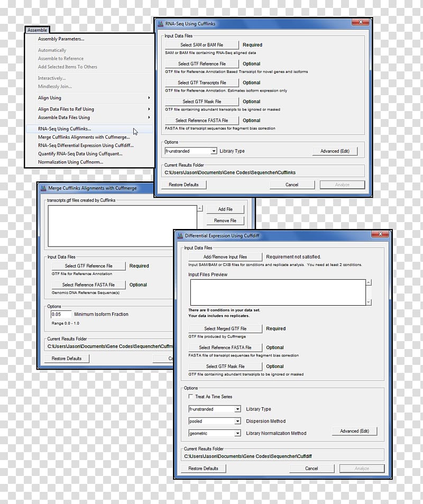Click the Cuffdiff results folder path text
Screen dimensions: 423x504
tap(248, 456)
